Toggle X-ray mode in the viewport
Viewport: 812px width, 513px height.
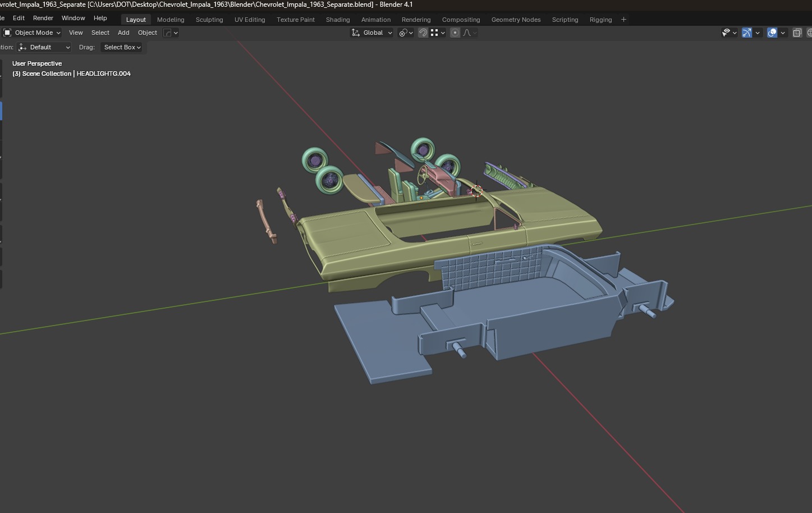(x=797, y=33)
